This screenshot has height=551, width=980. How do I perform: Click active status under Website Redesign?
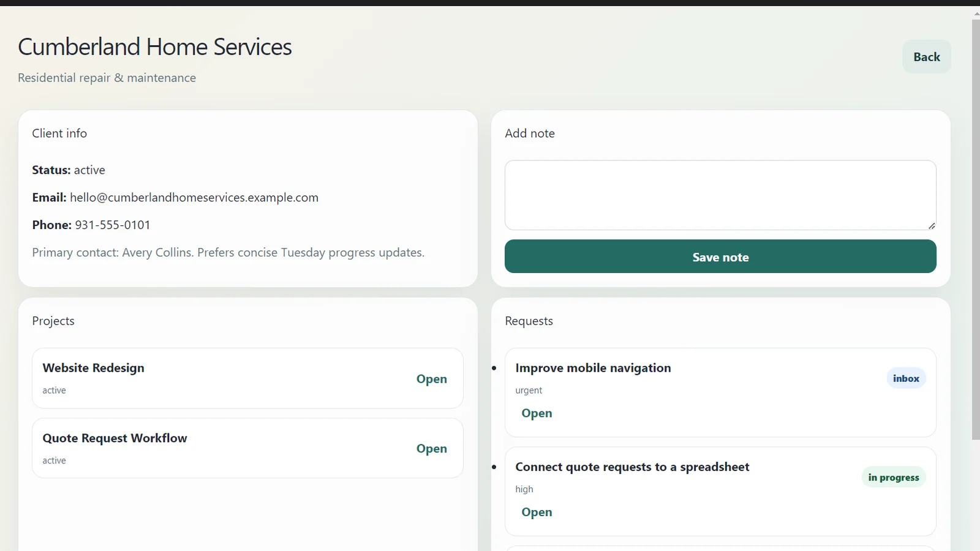click(x=54, y=391)
